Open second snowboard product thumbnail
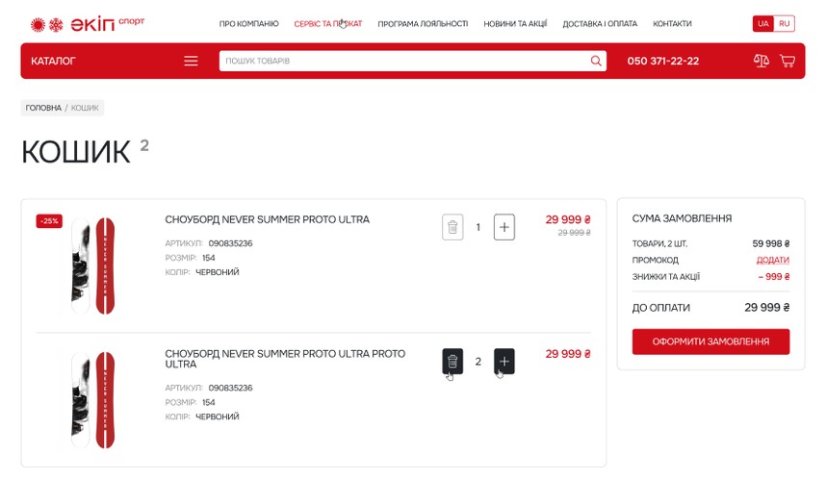This screenshot has height=504, width=826. tap(93, 400)
